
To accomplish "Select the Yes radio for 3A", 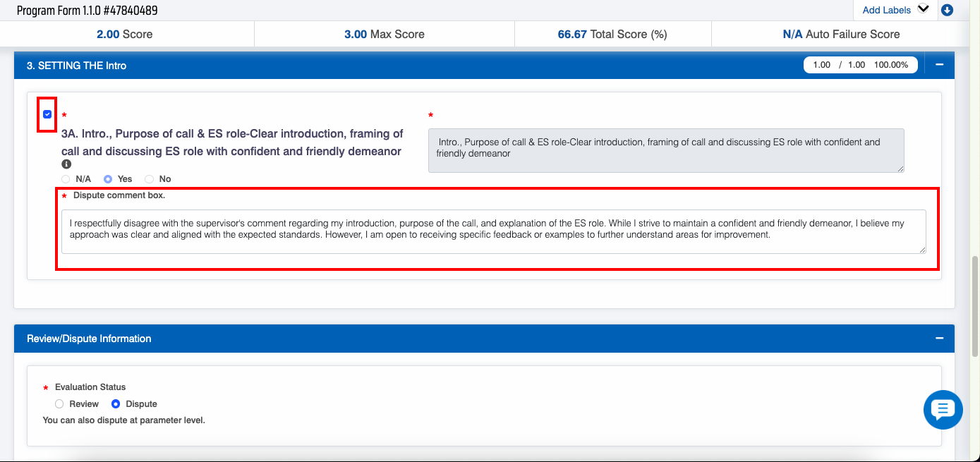I will 108,179.
